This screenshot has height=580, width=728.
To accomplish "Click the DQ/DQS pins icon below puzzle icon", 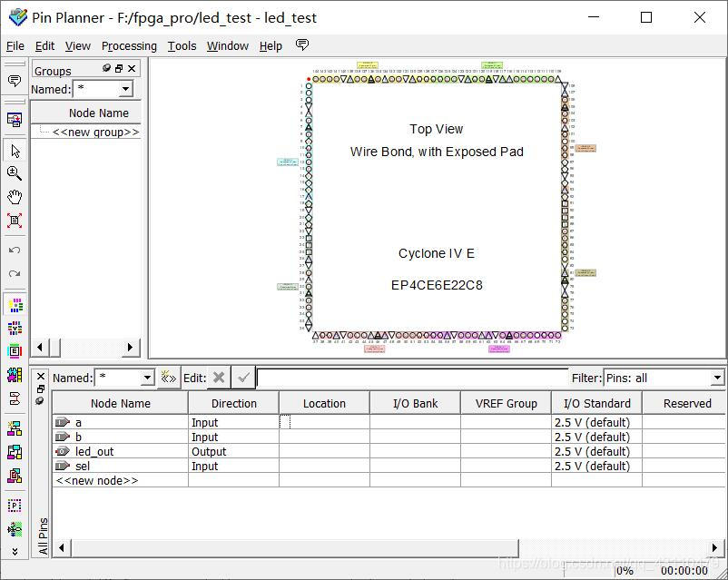I will 15,398.
